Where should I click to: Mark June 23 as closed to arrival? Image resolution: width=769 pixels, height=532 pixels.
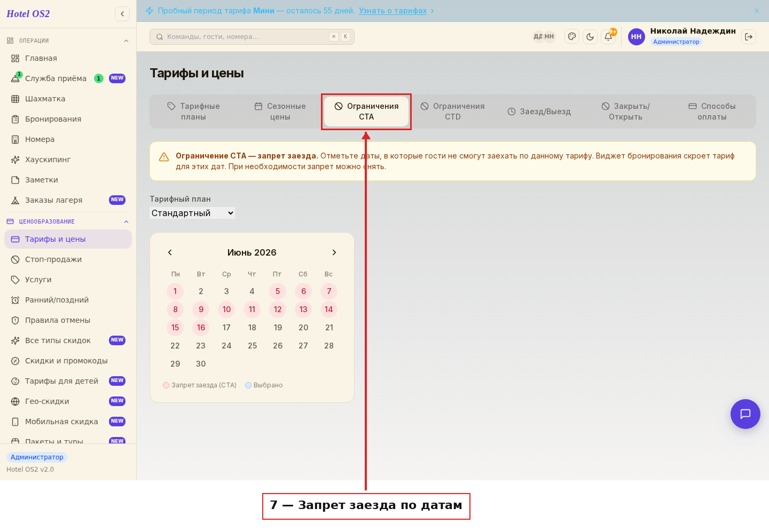[x=201, y=346]
